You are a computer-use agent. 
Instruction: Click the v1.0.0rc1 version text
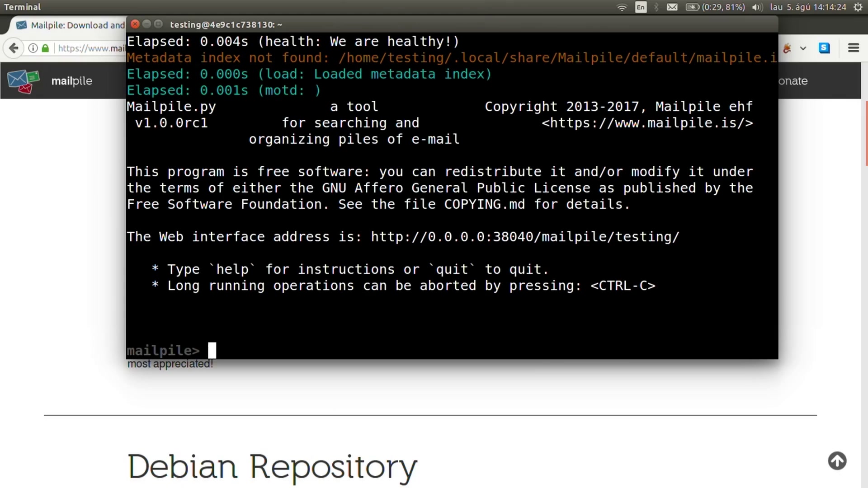pos(171,123)
